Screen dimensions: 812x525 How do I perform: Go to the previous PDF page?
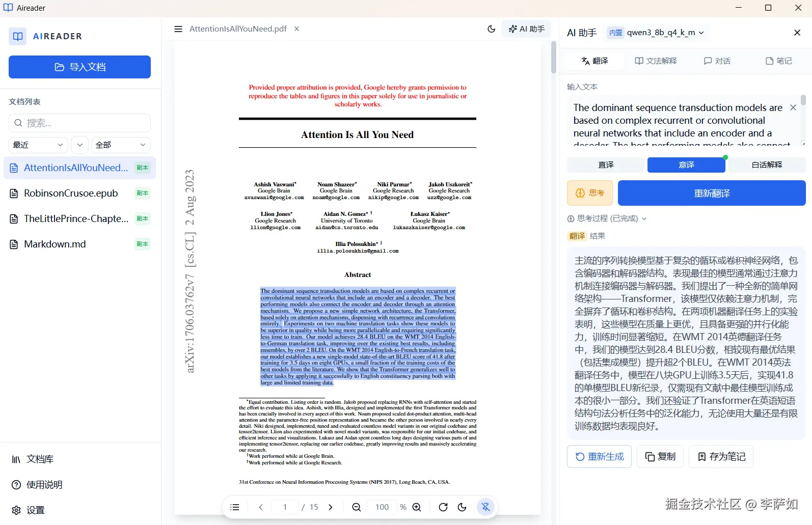(x=261, y=507)
